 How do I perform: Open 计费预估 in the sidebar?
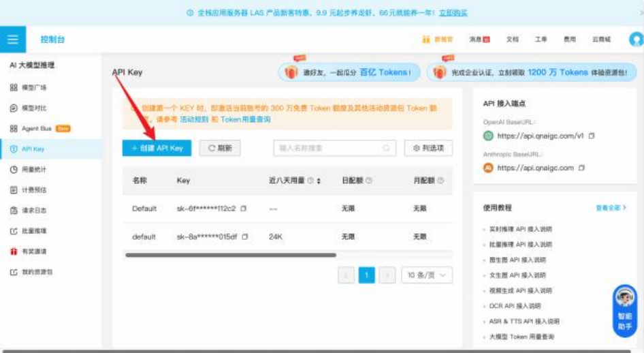click(x=28, y=190)
